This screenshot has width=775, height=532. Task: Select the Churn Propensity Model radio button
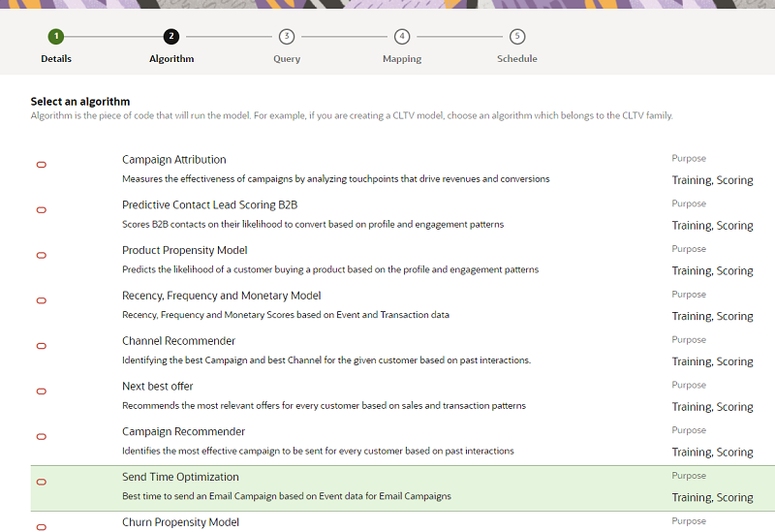pos(41,526)
